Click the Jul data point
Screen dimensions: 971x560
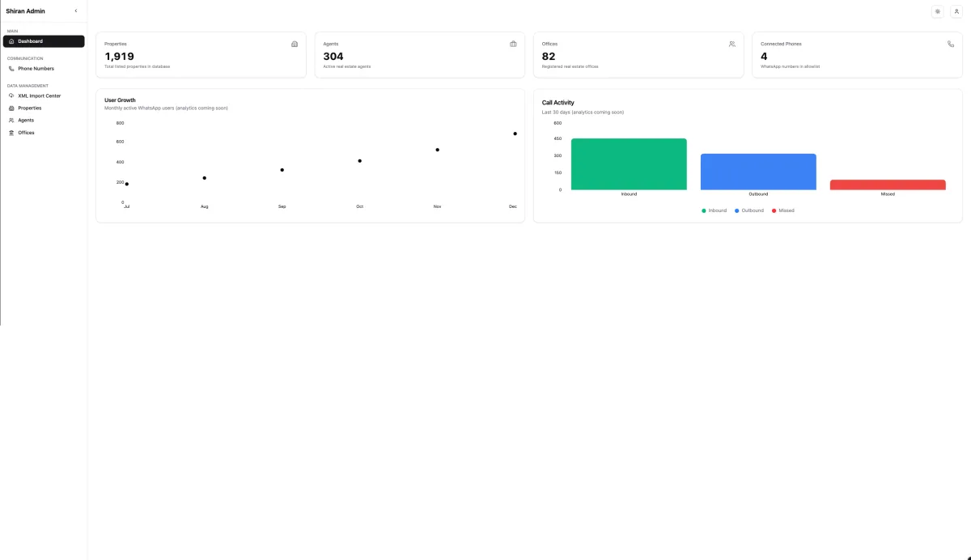point(127,185)
